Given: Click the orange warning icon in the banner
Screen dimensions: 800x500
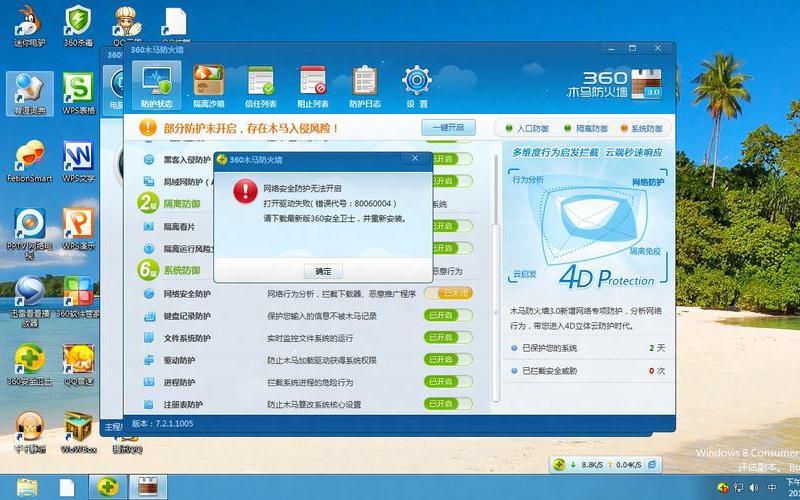Looking at the screenshot, I should (148, 127).
